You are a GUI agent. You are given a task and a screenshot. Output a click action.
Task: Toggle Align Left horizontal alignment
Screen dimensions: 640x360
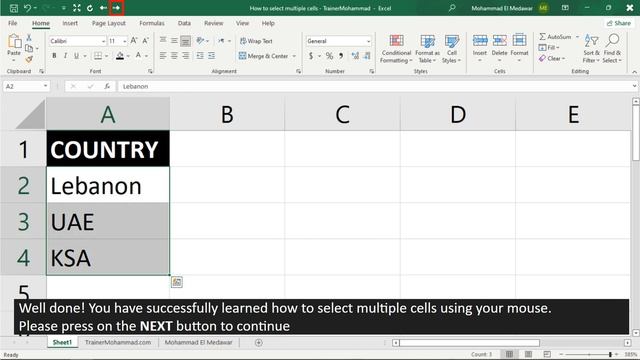click(x=163, y=56)
